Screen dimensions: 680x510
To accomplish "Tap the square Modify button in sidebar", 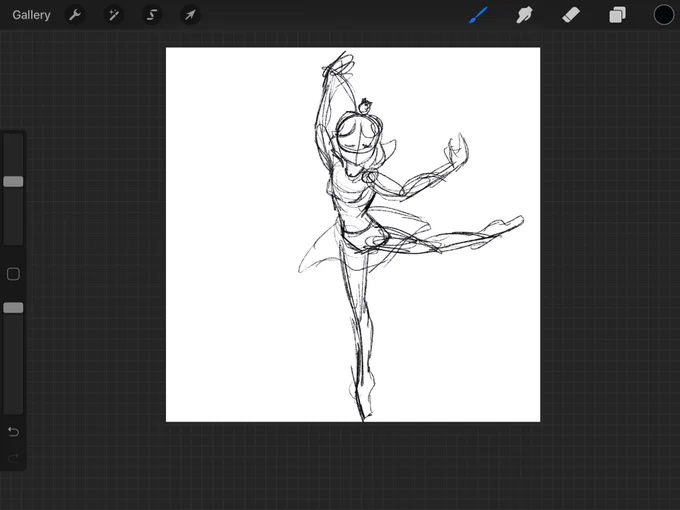I will pos(13,274).
